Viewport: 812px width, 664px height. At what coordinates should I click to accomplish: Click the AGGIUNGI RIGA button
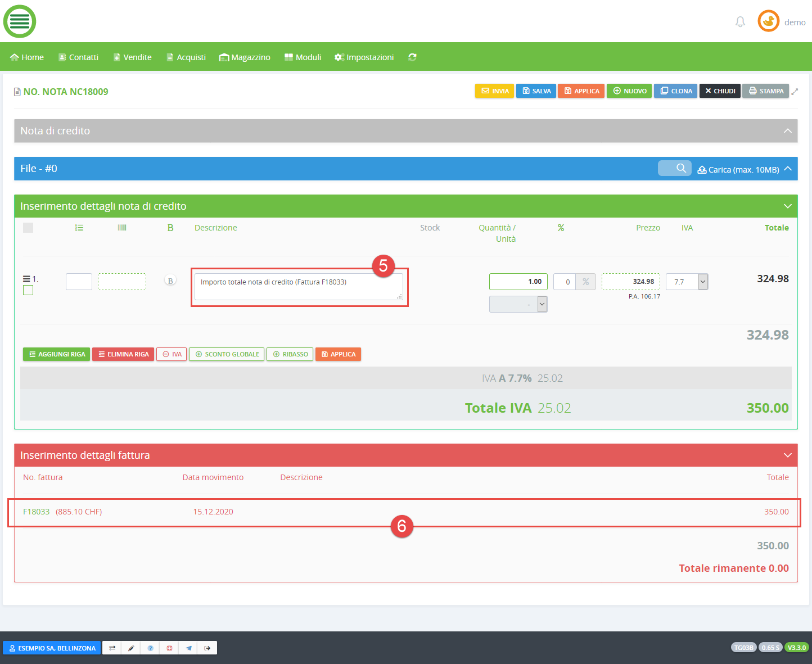56,354
